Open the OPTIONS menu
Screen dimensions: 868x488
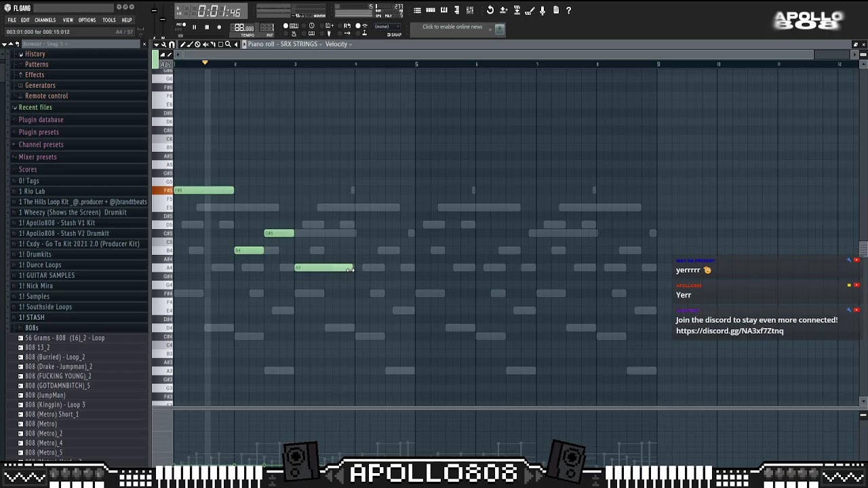(x=87, y=20)
